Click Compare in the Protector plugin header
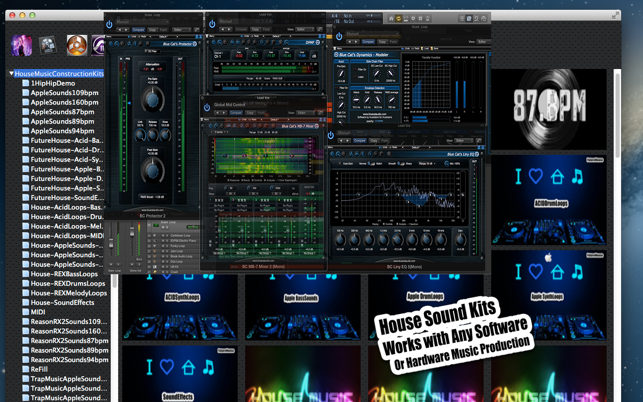 pyautogui.click(x=138, y=30)
